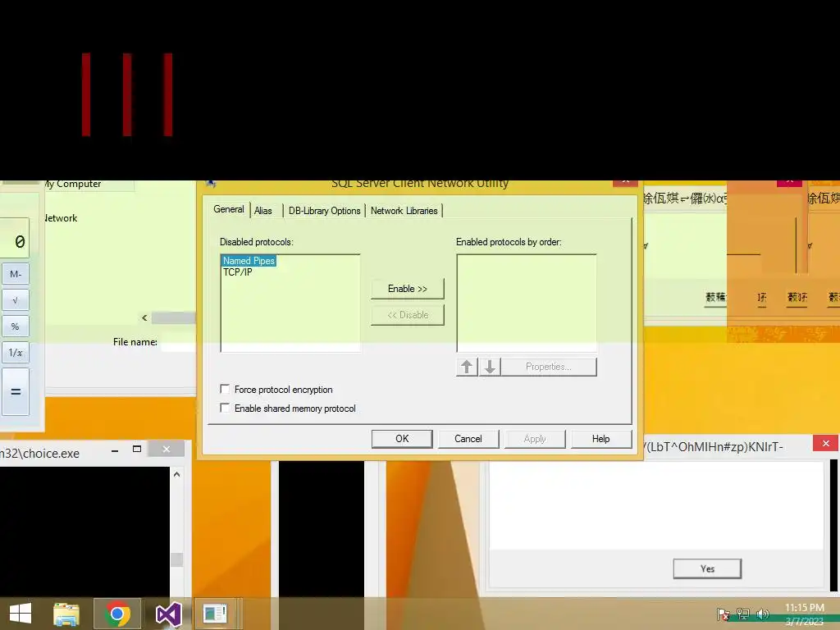Image resolution: width=840 pixels, height=630 pixels.
Task: Open File Explorer from the taskbar
Action: [66, 614]
